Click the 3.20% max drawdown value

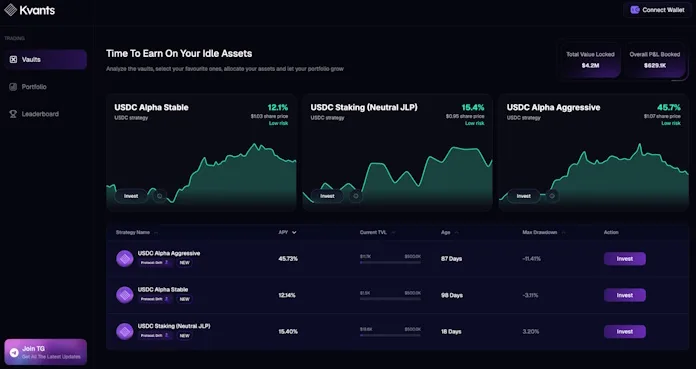531,332
